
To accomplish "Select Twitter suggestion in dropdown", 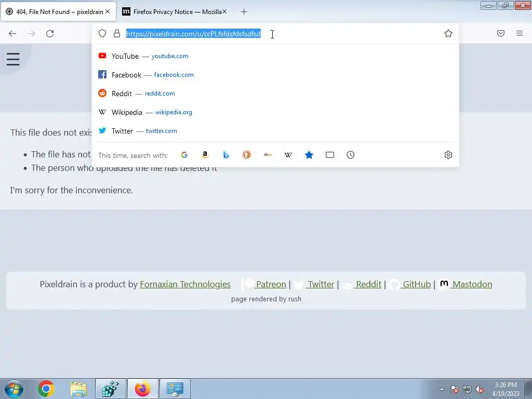I will 275,130.
